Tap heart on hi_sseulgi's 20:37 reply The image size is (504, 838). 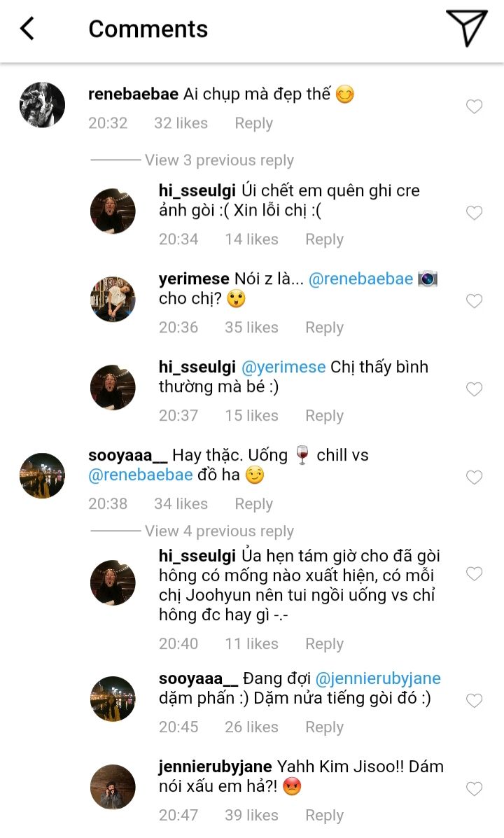point(475,389)
